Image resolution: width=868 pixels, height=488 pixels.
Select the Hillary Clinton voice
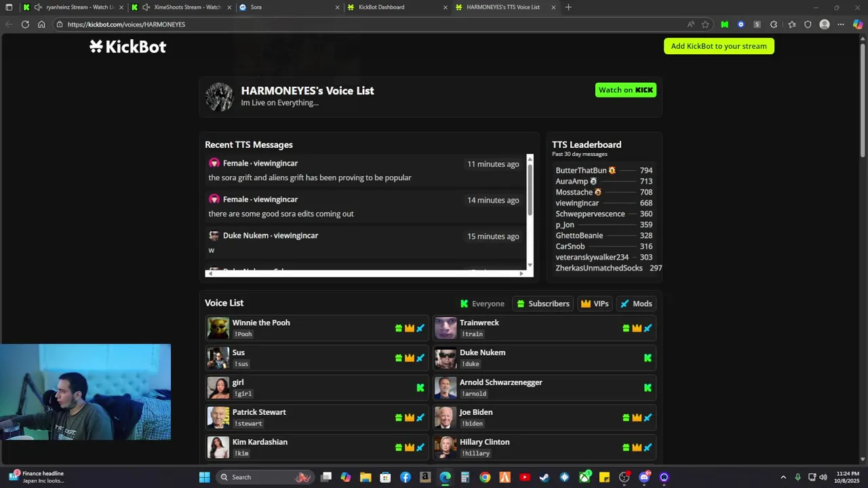(545, 447)
